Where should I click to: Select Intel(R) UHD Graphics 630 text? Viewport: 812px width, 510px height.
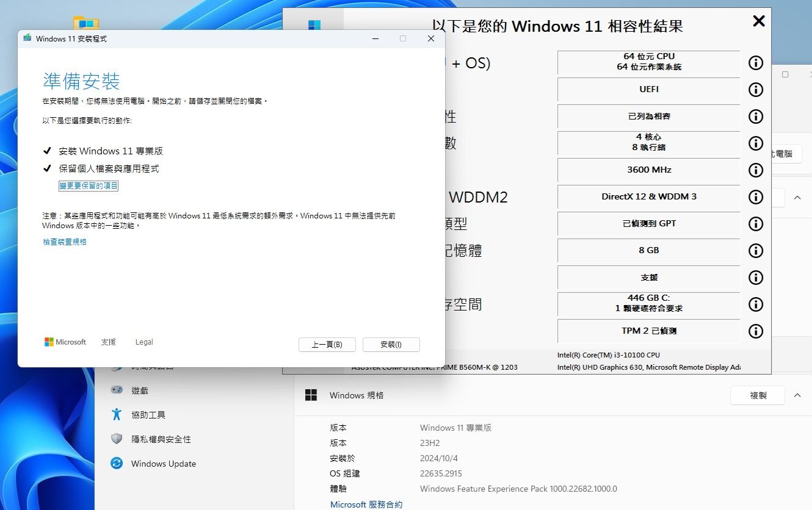[601, 367]
